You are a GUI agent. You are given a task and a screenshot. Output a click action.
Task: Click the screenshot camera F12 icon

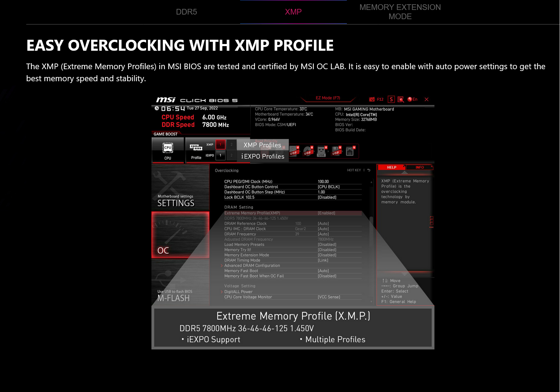click(372, 100)
